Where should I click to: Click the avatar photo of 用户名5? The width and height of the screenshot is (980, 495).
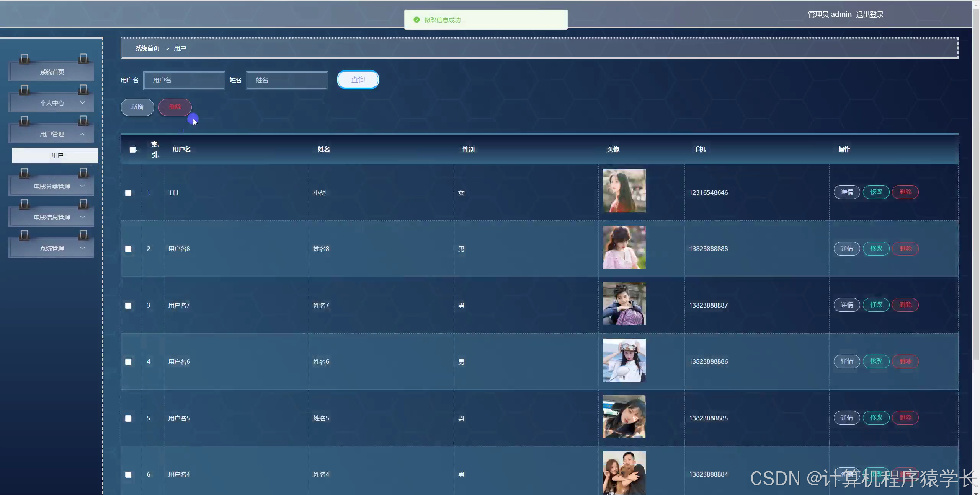(624, 417)
